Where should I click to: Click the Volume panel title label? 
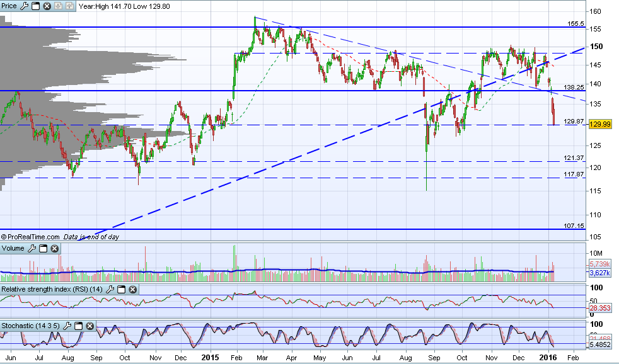point(13,249)
